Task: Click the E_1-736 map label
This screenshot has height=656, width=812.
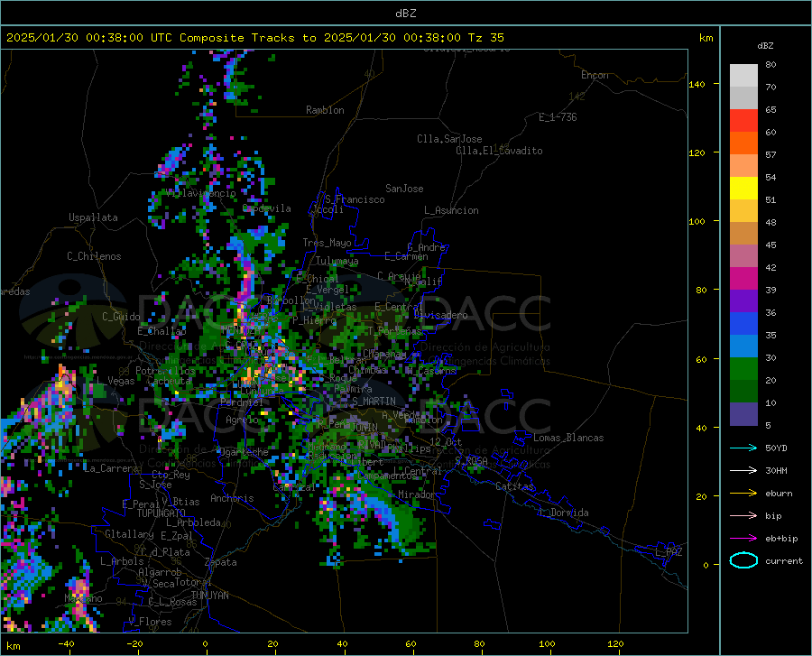Action: click(x=558, y=117)
